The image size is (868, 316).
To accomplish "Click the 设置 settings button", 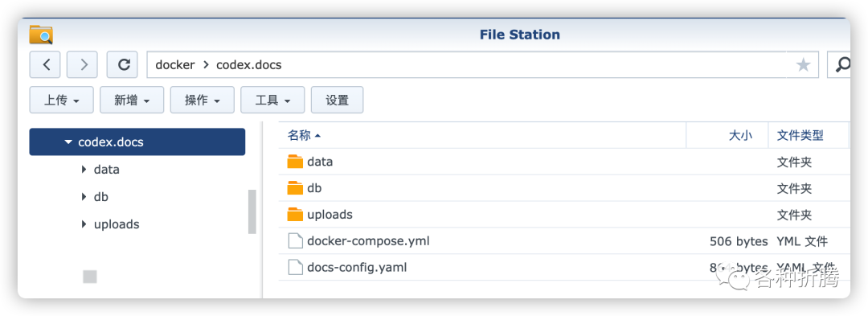I will tap(337, 101).
